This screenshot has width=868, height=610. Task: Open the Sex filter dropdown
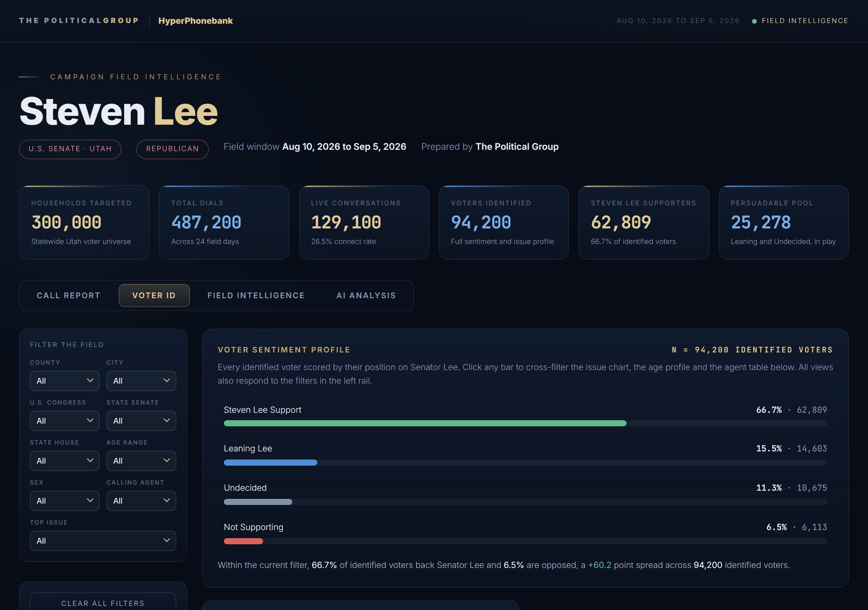pyautogui.click(x=65, y=501)
